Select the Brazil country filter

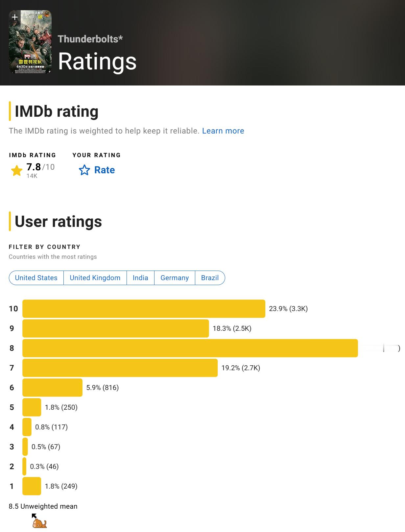point(210,278)
